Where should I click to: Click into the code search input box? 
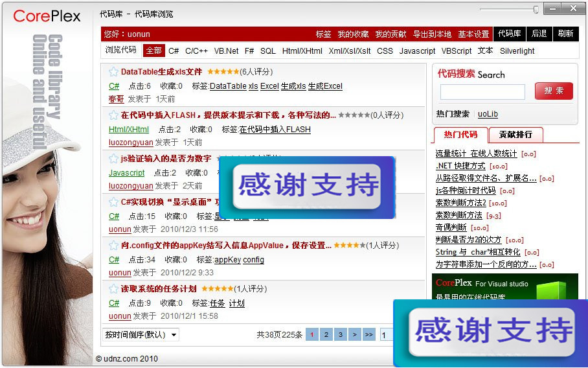click(x=482, y=92)
